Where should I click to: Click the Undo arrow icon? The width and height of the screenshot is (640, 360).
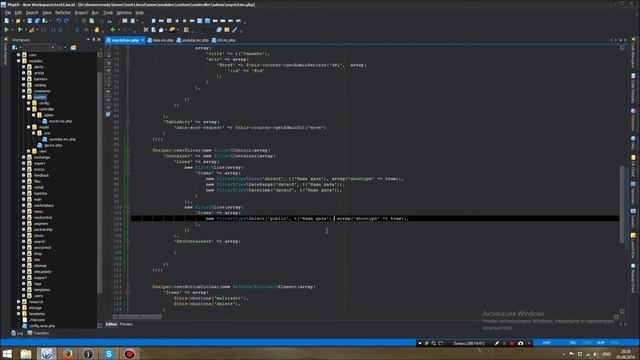point(58,21)
